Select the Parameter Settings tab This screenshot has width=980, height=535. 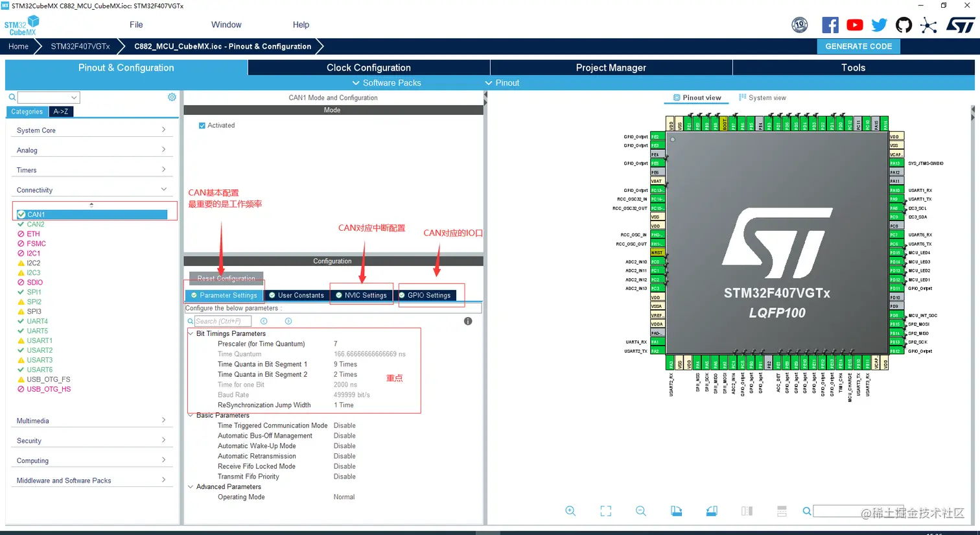pos(224,295)
